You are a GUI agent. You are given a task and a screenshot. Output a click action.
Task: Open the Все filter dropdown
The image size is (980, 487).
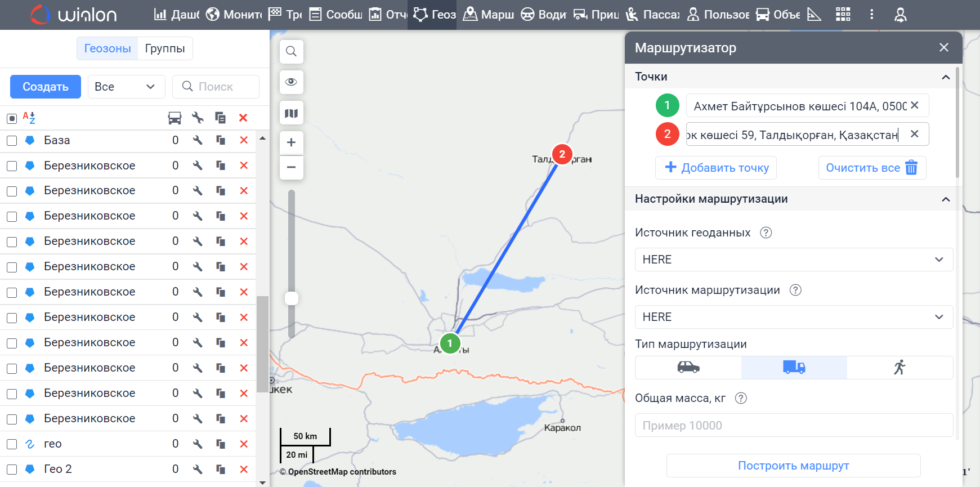127,87
